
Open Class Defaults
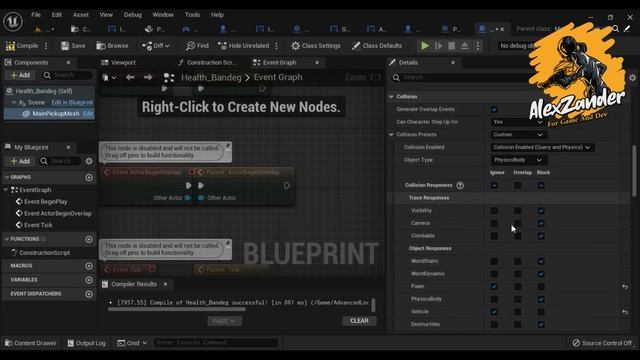pyautogui.click(x=377, y=46)
